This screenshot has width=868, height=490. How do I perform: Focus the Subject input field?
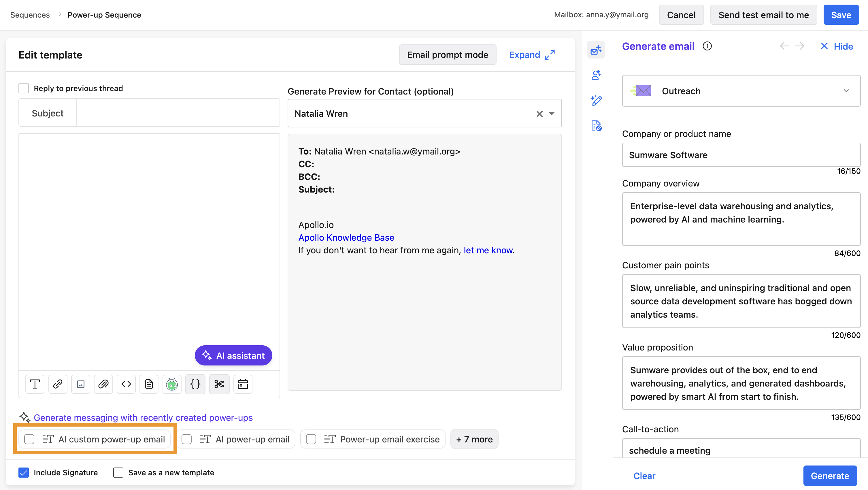pos(178,113)
